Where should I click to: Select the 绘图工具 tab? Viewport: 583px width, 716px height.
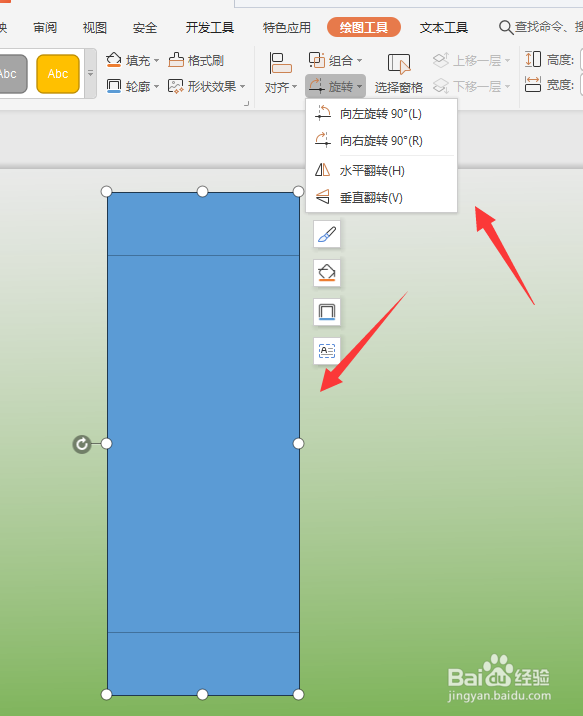pos(363,28)
